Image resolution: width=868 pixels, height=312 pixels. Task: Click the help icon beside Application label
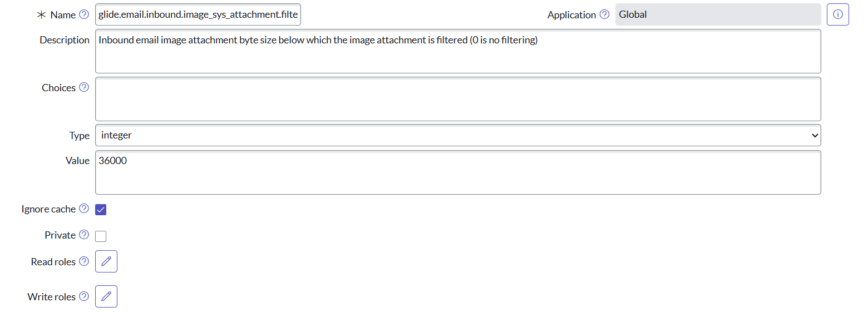[x=604, y=14]
